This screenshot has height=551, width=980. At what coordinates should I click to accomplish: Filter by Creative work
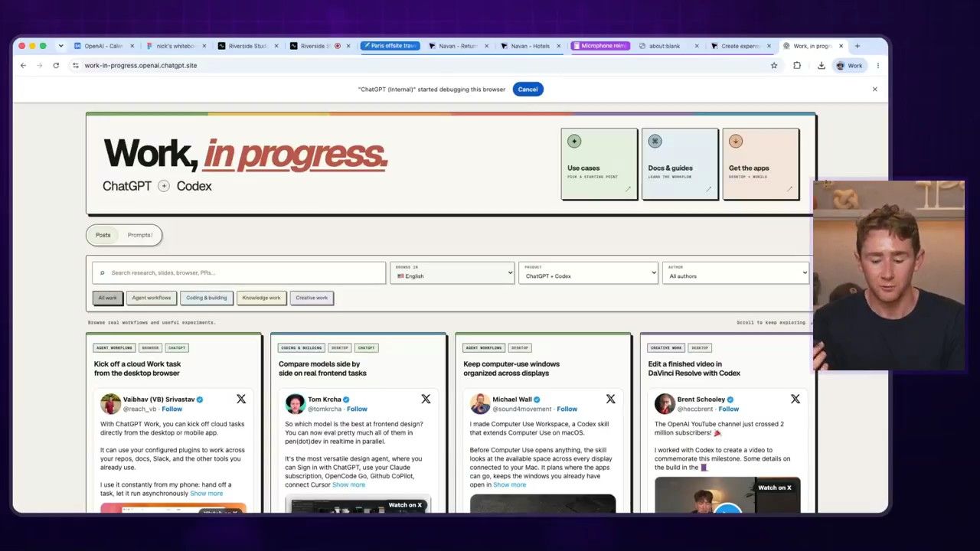click(312, 298)
